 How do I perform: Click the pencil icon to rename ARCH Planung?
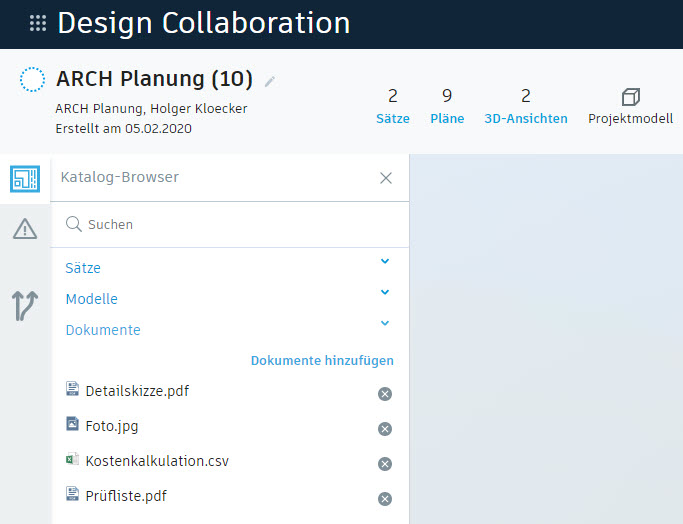270,81
